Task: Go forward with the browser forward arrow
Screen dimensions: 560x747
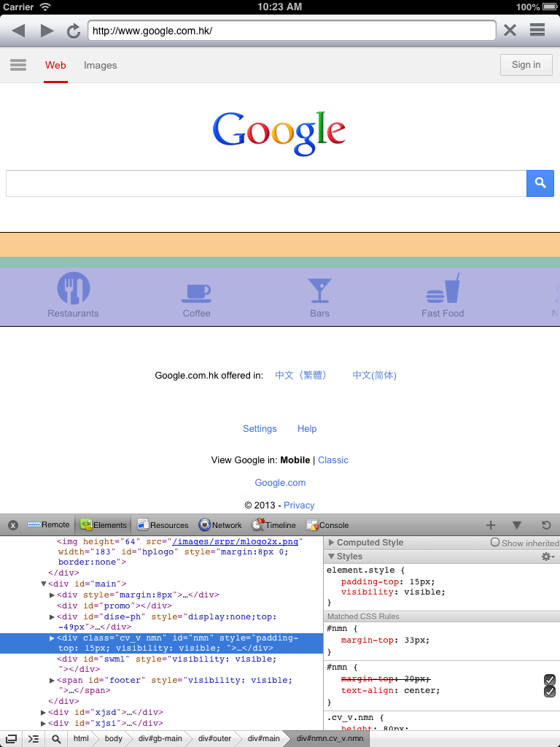Action: tap(47, 31)
